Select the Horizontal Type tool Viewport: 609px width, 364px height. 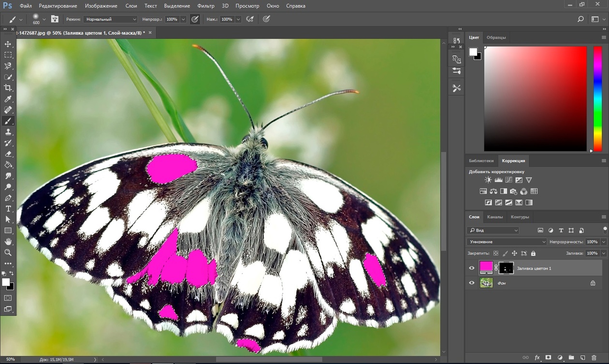[x=8, y=209]
